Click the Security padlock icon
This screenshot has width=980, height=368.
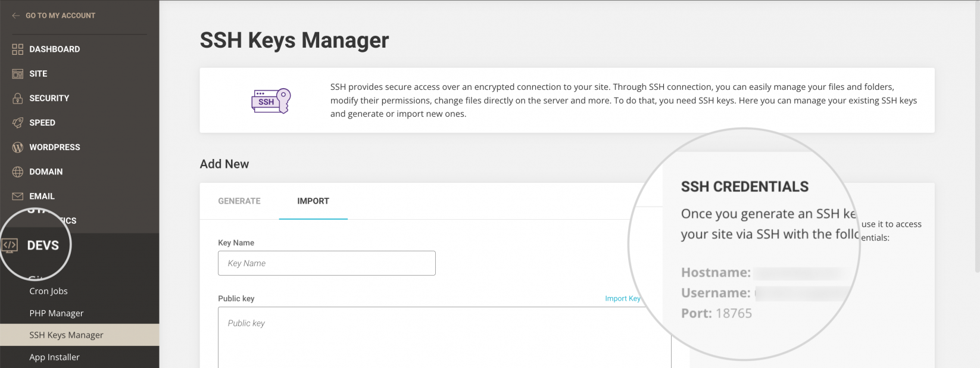pyautogui.click(x=18, y=98)
